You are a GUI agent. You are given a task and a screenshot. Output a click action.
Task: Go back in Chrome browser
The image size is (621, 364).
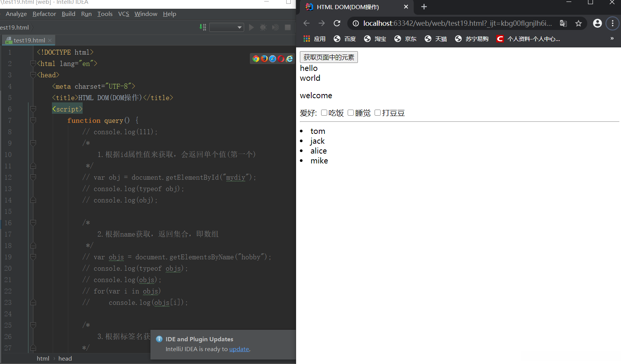[x=307, y=24]
